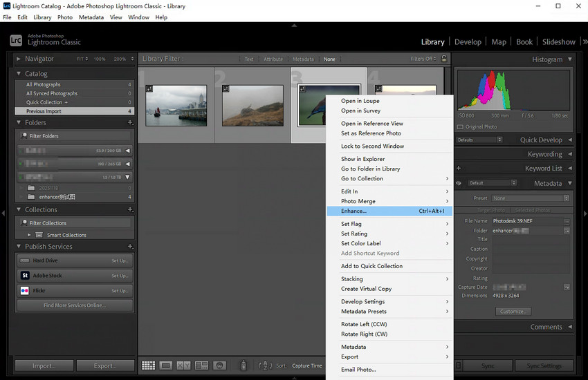
Task: Select Rotate Left (CCW) option
Action: click(x=389, y=324)
